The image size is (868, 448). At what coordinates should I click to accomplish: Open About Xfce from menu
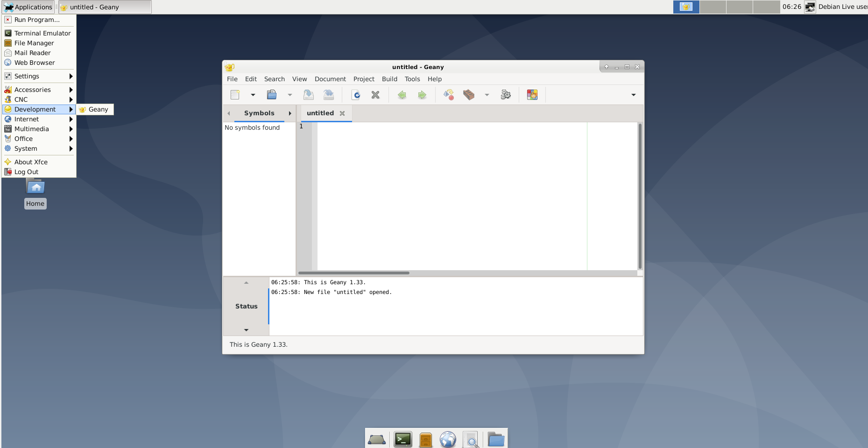[x=39, y=162]
